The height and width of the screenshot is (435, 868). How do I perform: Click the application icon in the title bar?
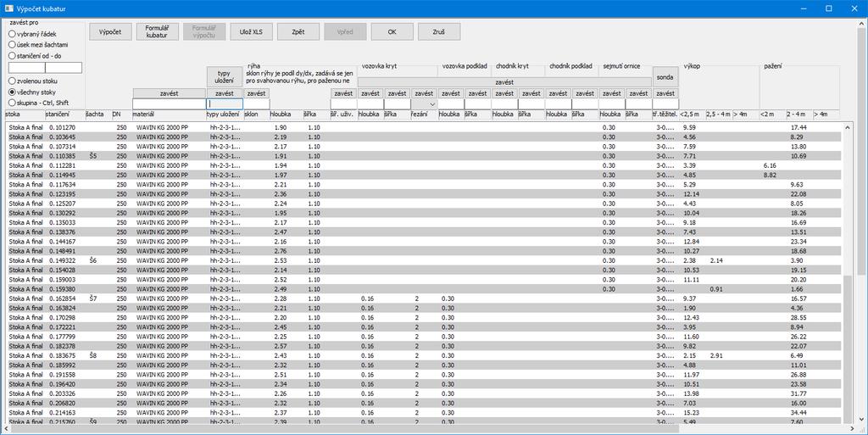8,8
